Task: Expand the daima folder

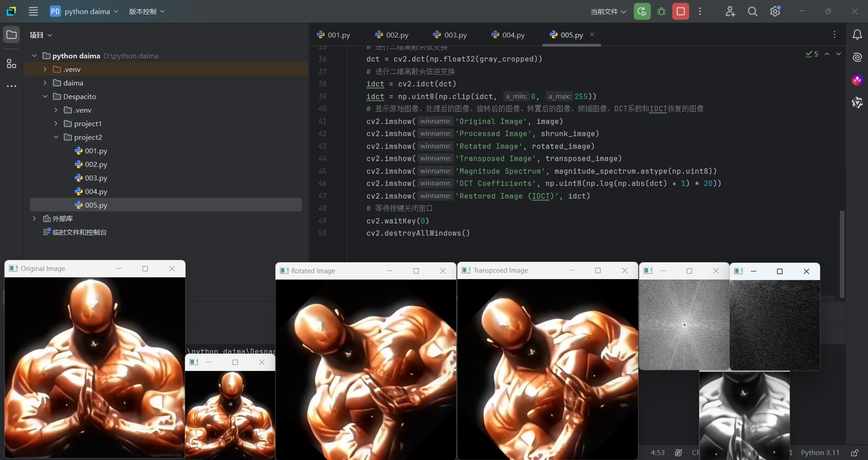Action: [x=45, y=83]
